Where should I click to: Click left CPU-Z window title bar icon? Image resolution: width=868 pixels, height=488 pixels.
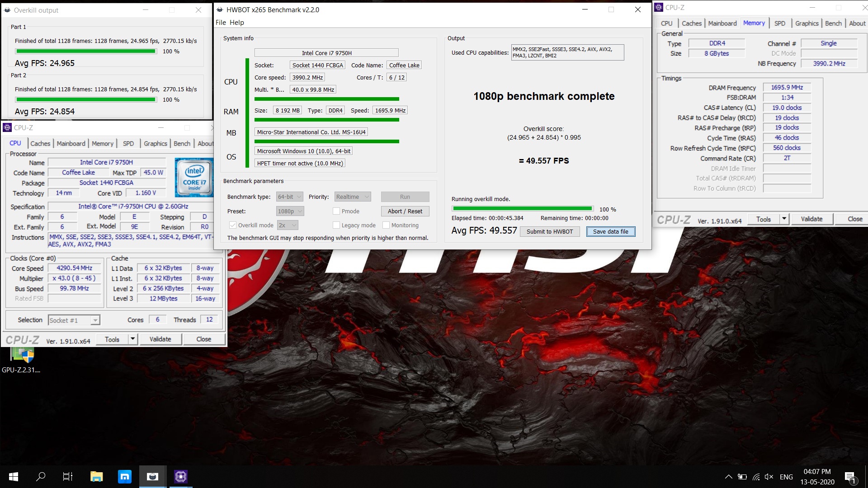[7, 128]
